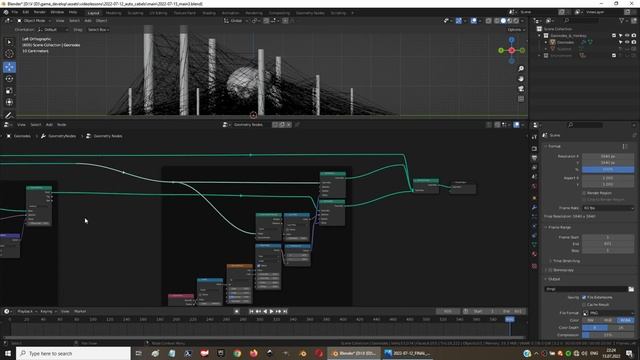Open the Render menu
The image size is (640, 360).
point(40,12)
